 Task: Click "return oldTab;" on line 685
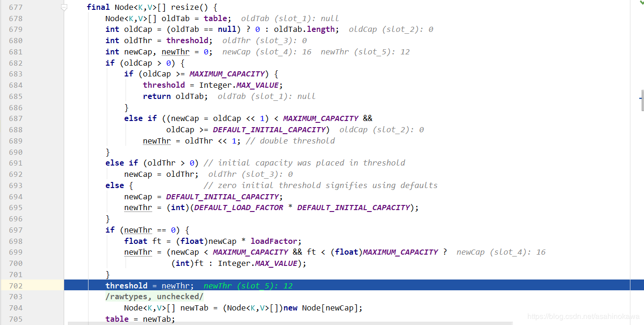175,96
